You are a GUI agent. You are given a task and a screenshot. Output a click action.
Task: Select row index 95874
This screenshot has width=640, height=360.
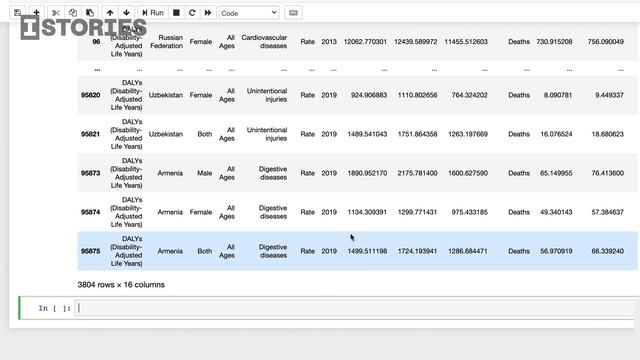coord(90,212)
